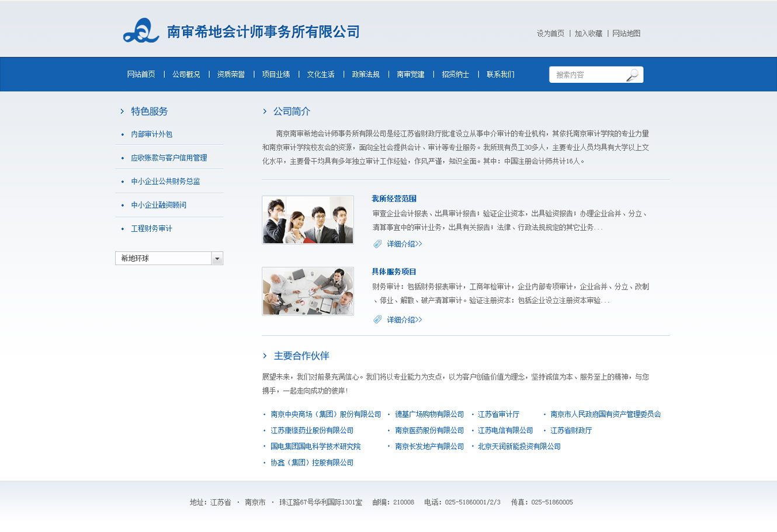Image resolution: width=777 pixels, height=532 pixels.
Task: Click tag icon beside first 详细介绍 link
Action: [x=377, y=244]
